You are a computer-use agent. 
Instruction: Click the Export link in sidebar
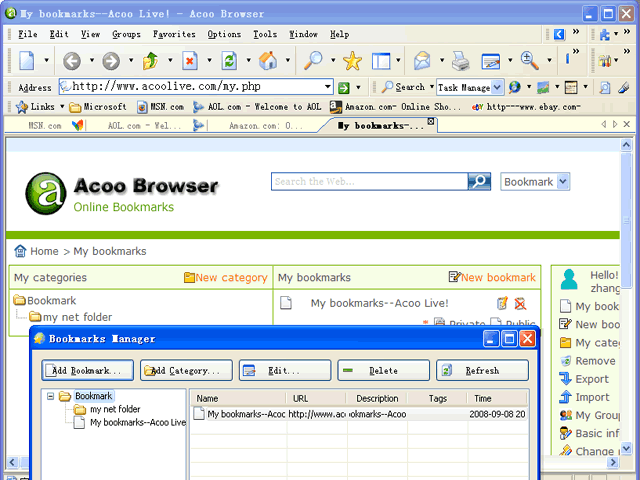[x=592, y=379]
